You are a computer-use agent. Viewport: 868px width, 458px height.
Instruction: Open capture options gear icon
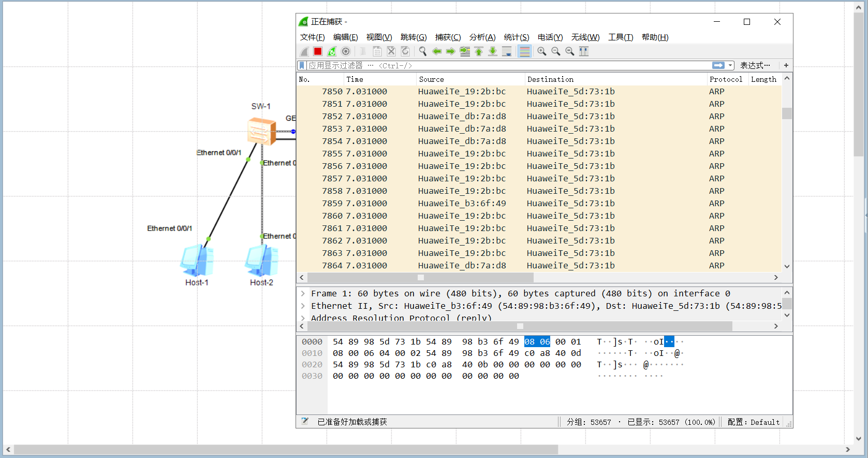click(346, 51)
